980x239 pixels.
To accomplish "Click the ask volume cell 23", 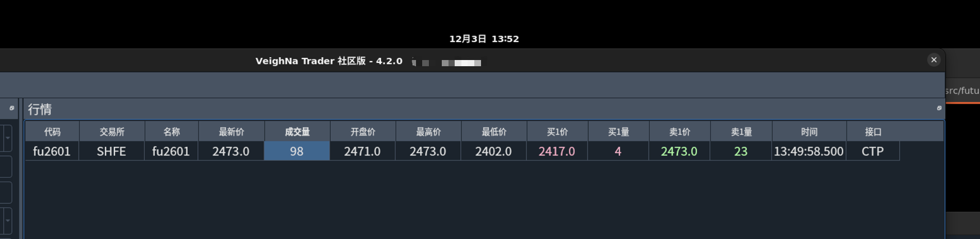I will click(740, 151).
